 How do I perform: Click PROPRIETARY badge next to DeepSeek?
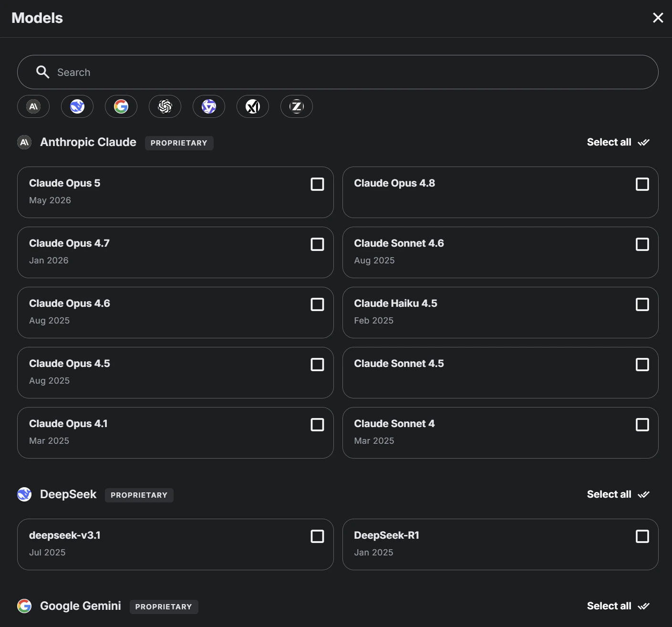coord(139,495)
